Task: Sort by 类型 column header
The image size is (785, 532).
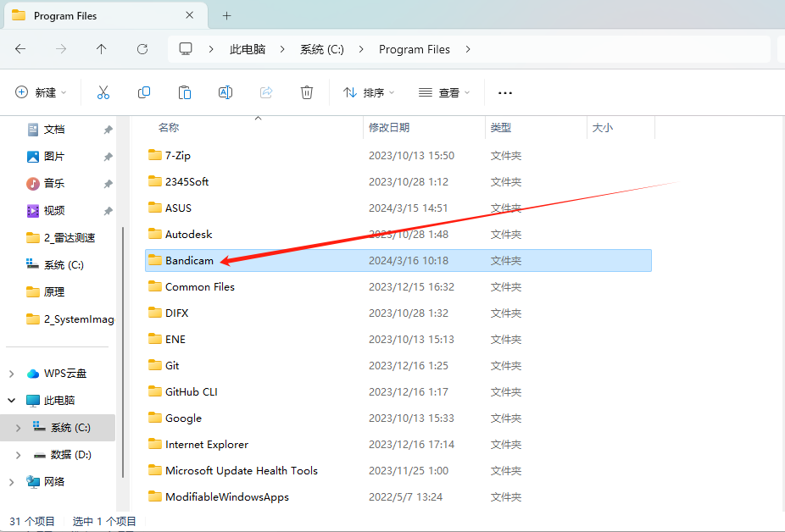Action: [x=501, y=128]
